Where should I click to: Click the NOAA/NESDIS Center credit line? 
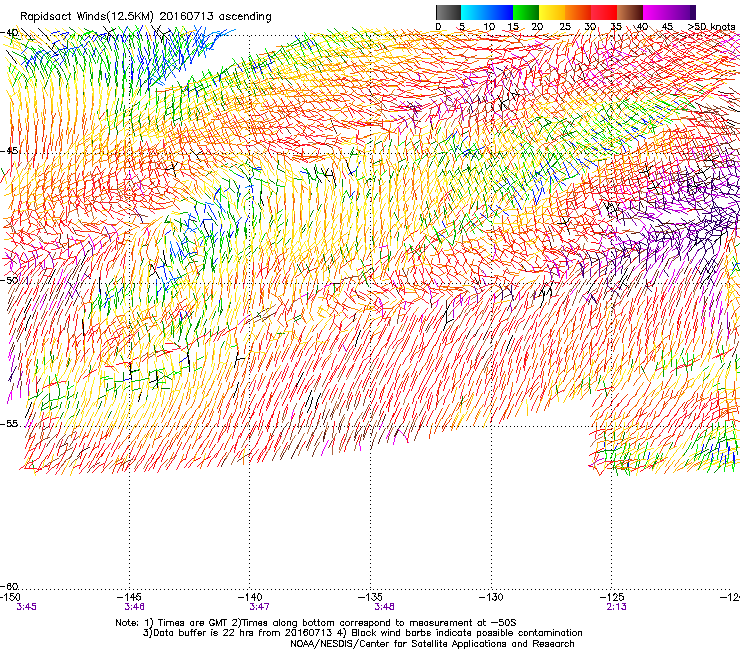click(432, 644)
